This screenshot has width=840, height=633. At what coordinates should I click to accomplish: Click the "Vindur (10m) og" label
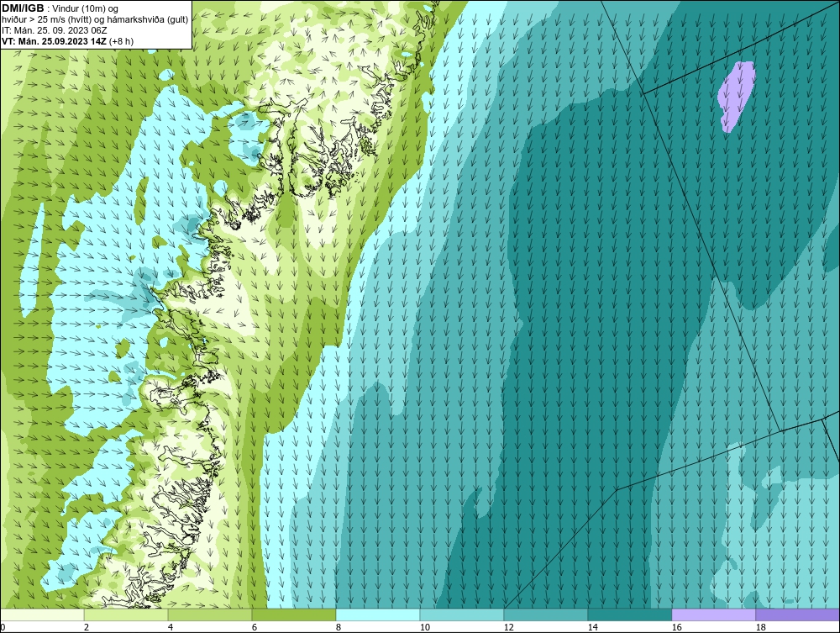(x=85, y=9)
